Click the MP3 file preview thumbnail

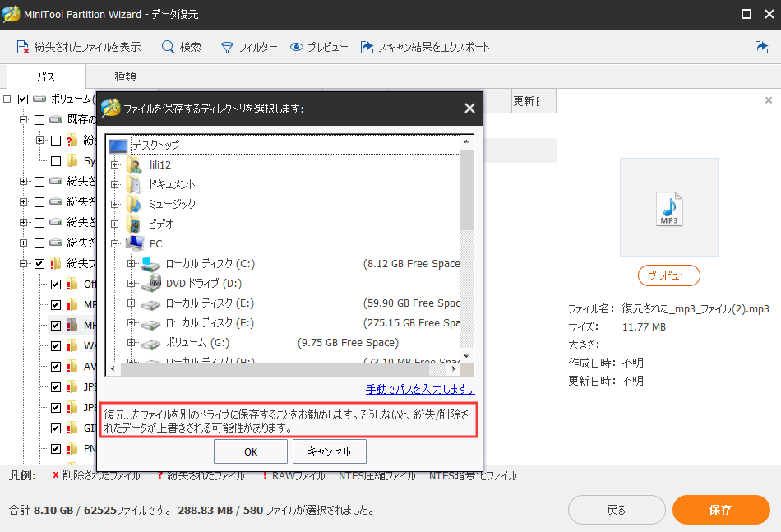[669, 207]
